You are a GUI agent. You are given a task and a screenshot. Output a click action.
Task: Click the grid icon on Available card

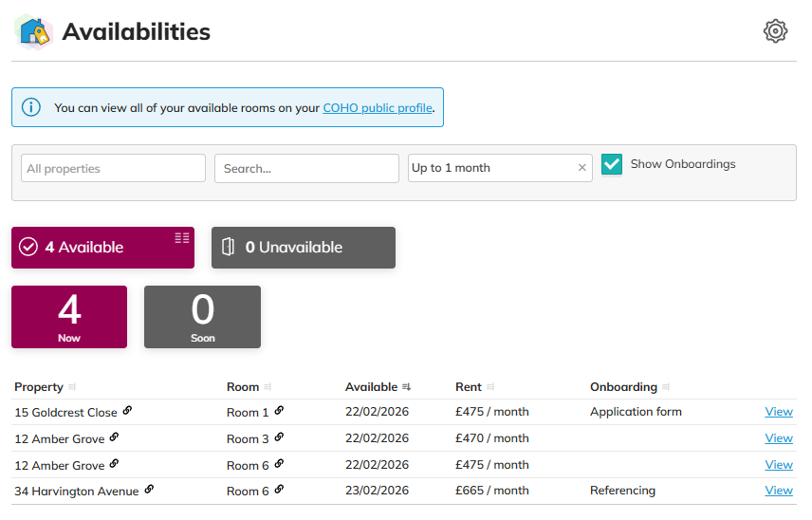point(182,238)
